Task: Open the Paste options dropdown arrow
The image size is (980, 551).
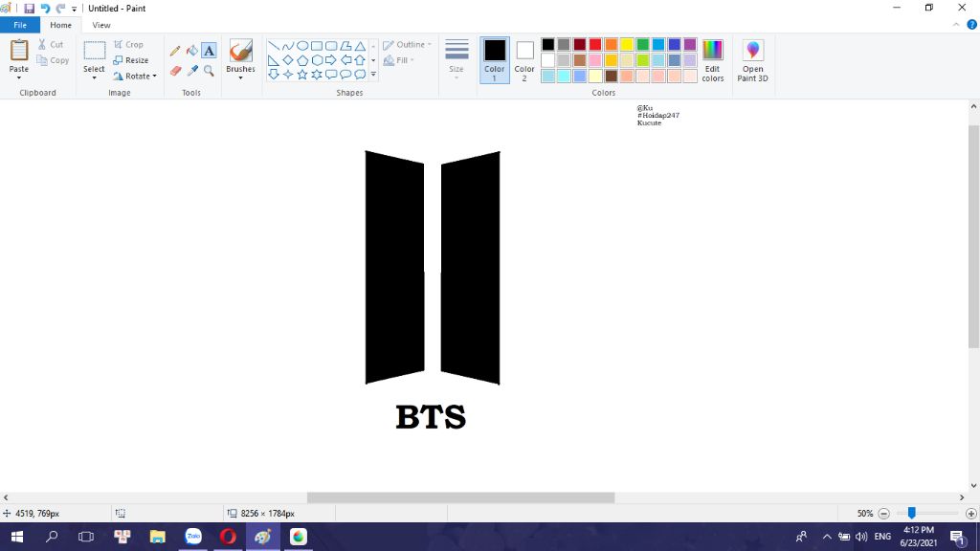Action: point(19,78)
